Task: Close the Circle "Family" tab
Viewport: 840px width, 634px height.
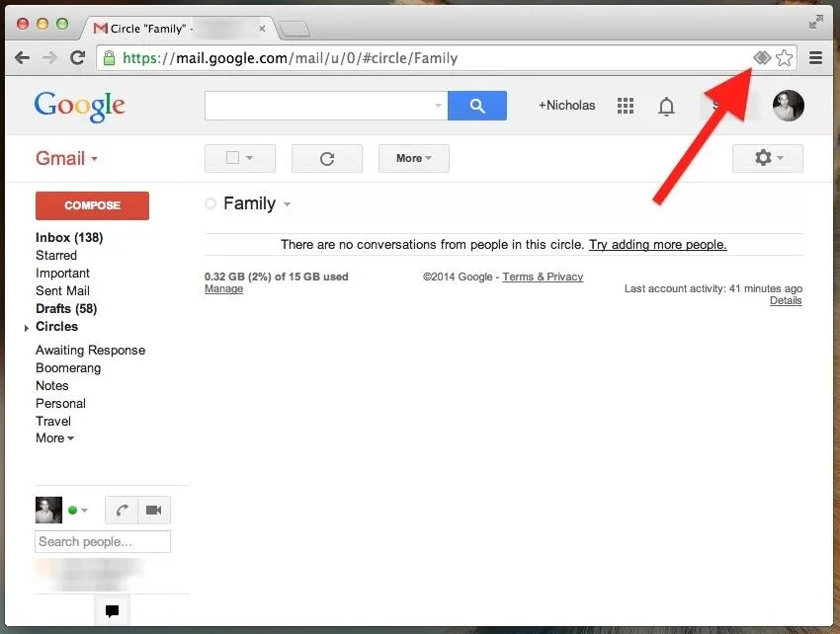Action: click(x=262, y=29)
